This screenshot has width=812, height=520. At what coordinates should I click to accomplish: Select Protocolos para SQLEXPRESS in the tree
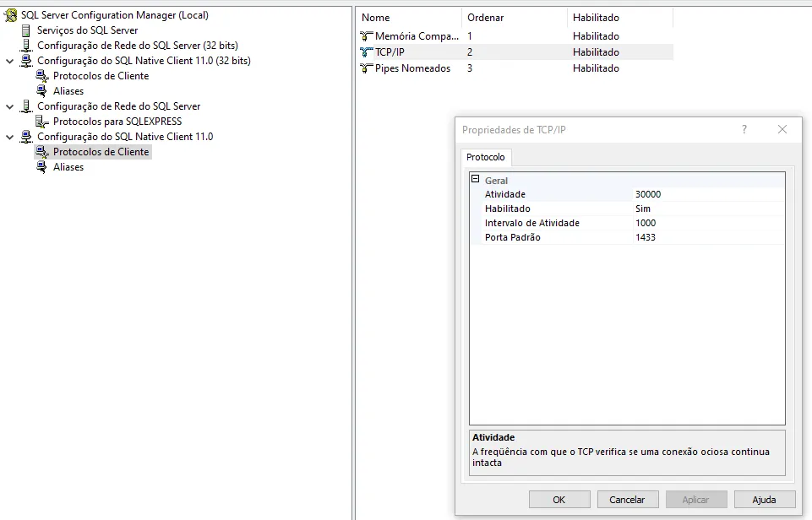[117, 122]
